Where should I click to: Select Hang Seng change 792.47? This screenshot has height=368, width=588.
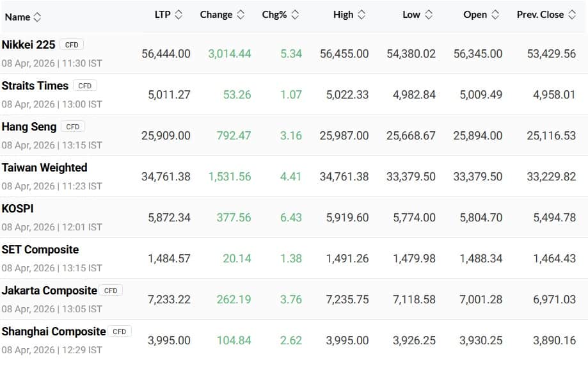pyautogui.click(x=234, y=136)
